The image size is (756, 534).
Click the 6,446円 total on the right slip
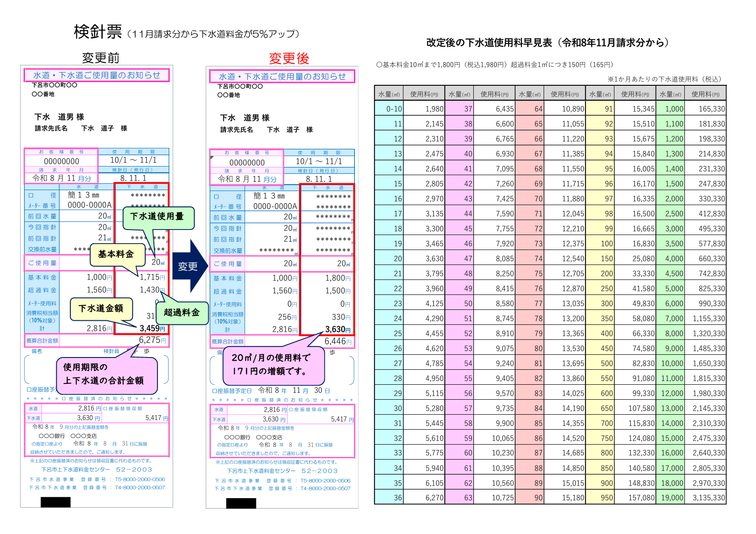point(338,341)
